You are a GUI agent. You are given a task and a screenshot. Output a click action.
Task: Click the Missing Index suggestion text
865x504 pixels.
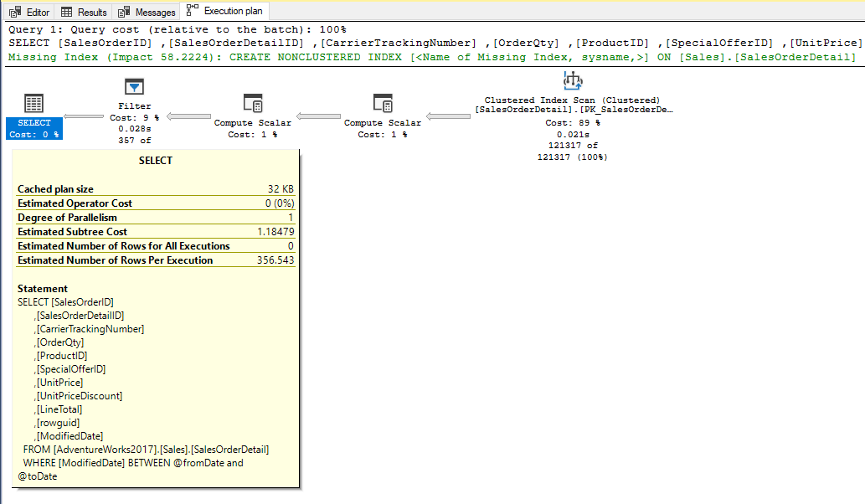click(x=432, y=57)
